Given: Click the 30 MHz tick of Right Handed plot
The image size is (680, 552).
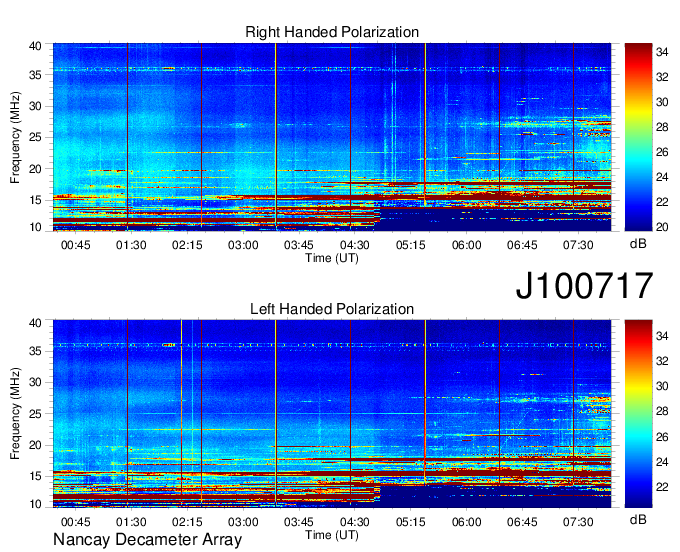Looking at the screenshot, I should [x=35, y=106].
